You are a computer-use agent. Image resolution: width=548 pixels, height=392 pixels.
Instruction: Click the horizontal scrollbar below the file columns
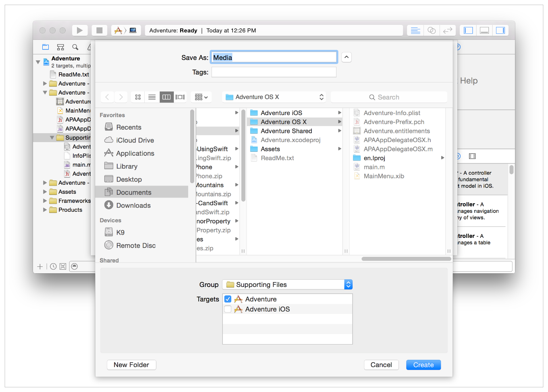[405, 259]
